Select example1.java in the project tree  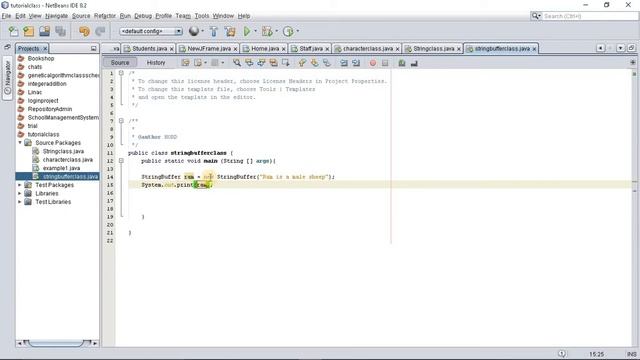pos(61,168)
